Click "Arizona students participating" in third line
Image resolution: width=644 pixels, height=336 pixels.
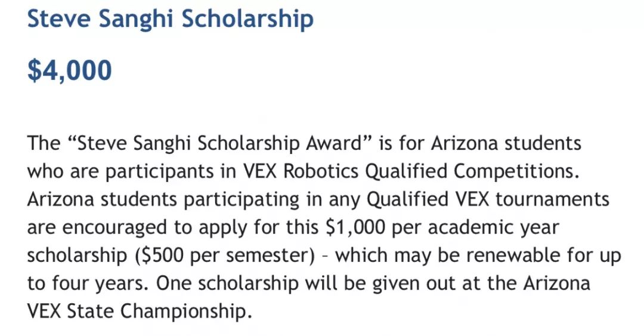point(163,199)
